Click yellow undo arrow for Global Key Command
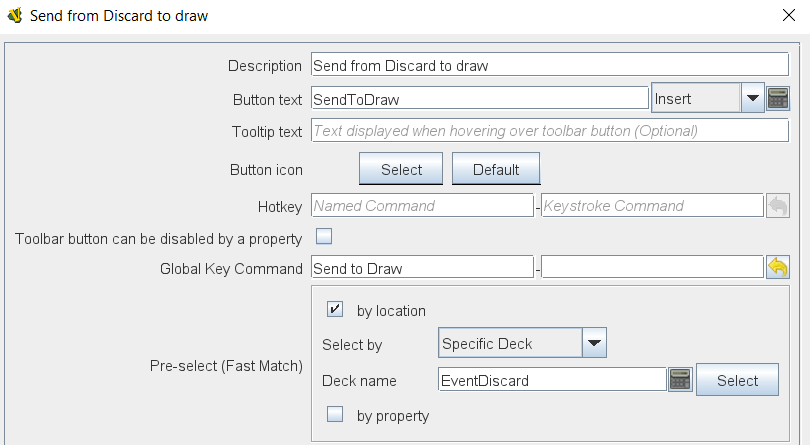810x445 pixels. point(778,268)
